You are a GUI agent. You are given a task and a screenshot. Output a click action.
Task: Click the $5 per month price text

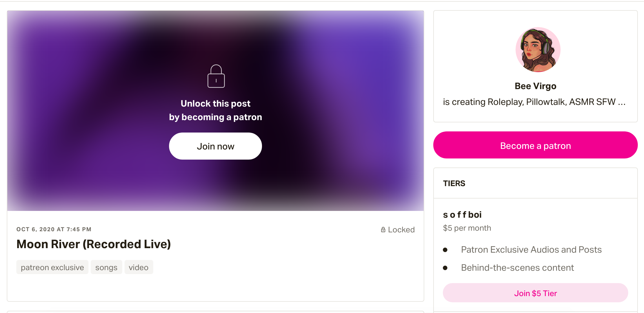[467, 228]
